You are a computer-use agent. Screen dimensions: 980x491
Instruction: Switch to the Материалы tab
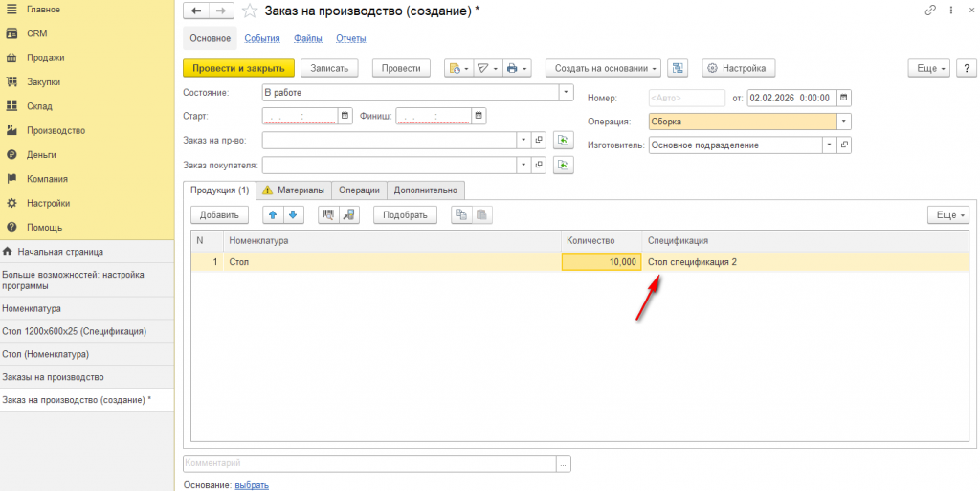[294, 190]
